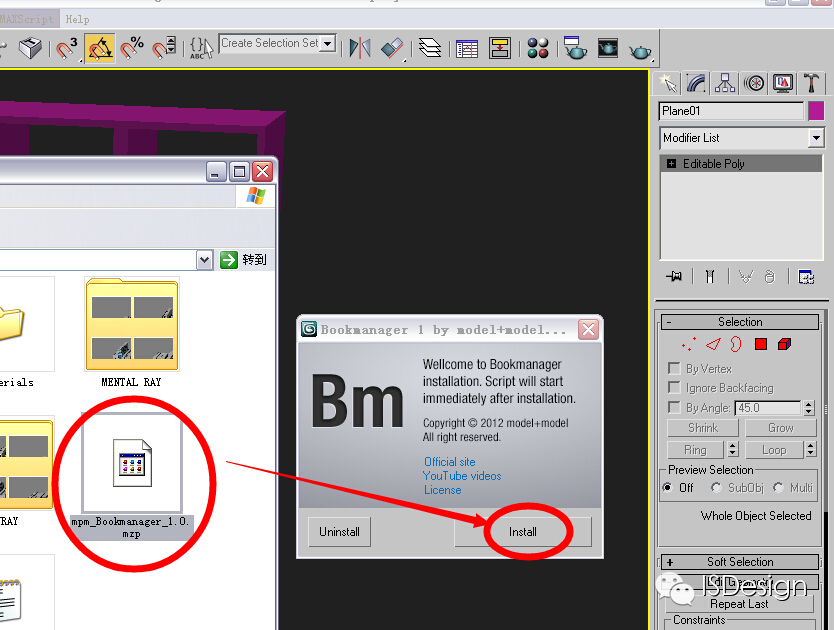The width and height of the screenshot is (834, 630).
Task: Open the Curve Editor
Action: coord(467,49)
